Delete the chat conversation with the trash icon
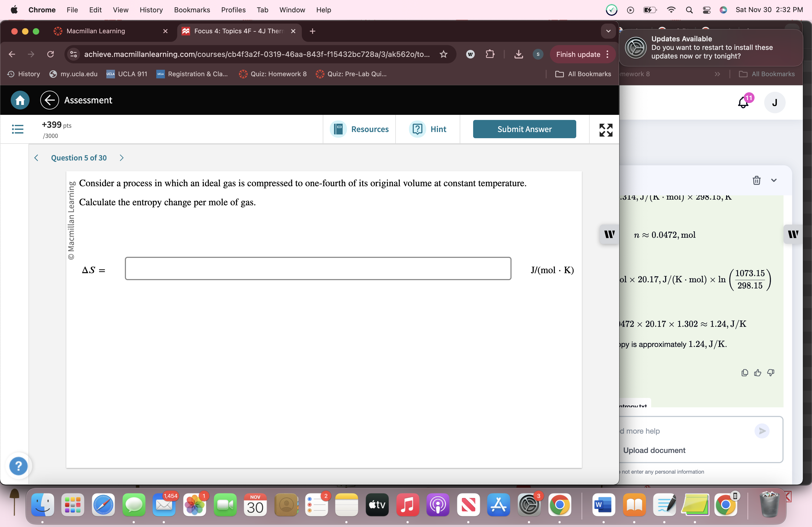The width and height of the screenshot is (812, 527). [x=756, y=180]
